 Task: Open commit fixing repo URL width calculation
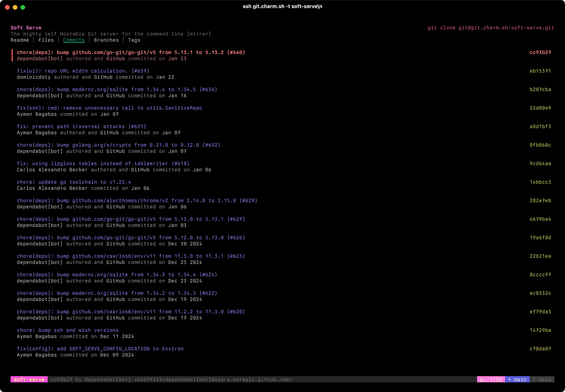(x=83, y=71)
